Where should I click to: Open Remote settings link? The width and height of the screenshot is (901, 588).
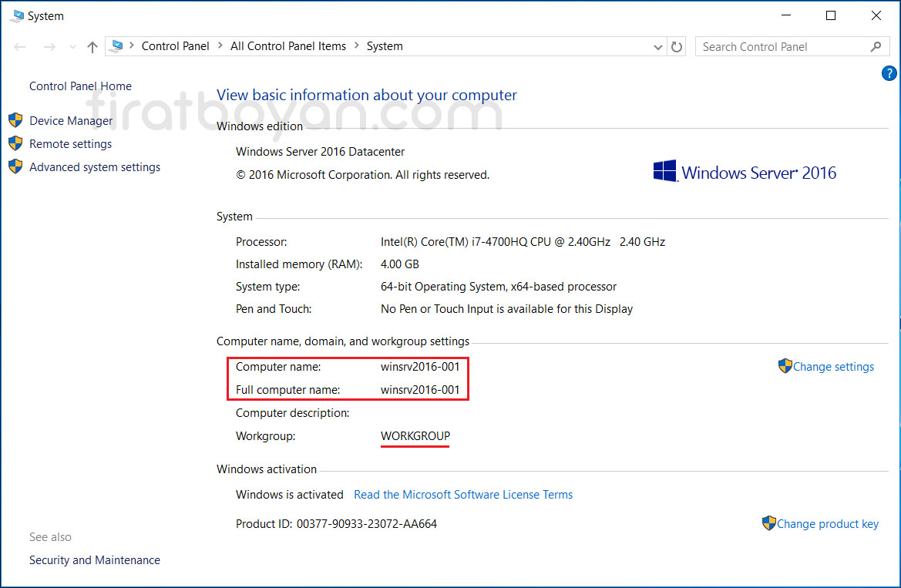(70, 143)
